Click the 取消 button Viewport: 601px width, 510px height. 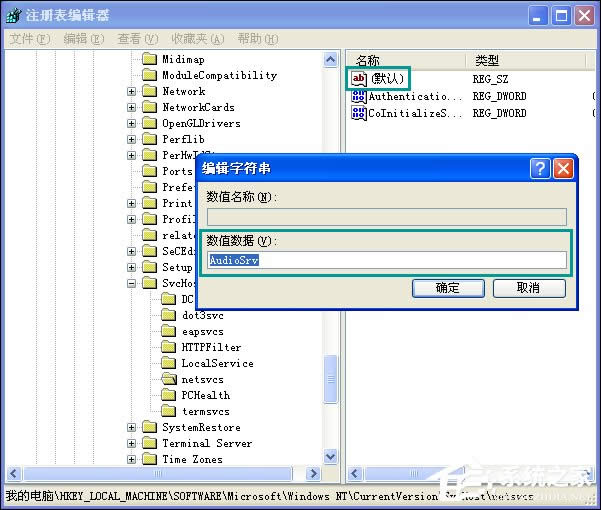pos(529,288)
